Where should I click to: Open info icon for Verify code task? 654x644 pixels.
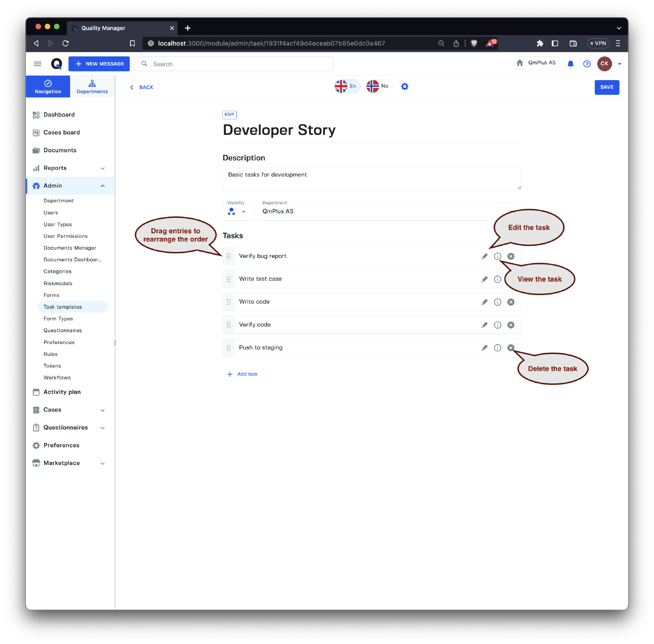tap(497, 325)
